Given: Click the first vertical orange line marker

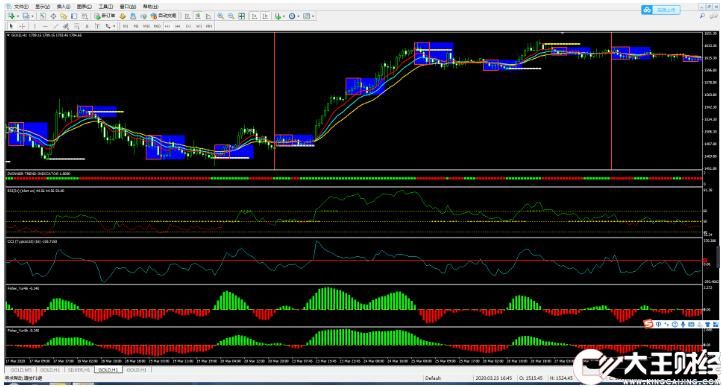Looking at the screenshot, I should click(x=274, y=101).
